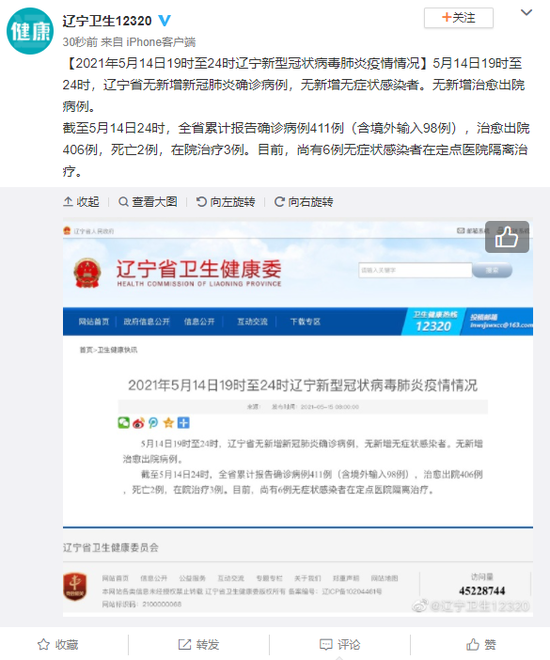Rotate image left with 向左旋转
This screenshot has height=660, width=550.
226,202
